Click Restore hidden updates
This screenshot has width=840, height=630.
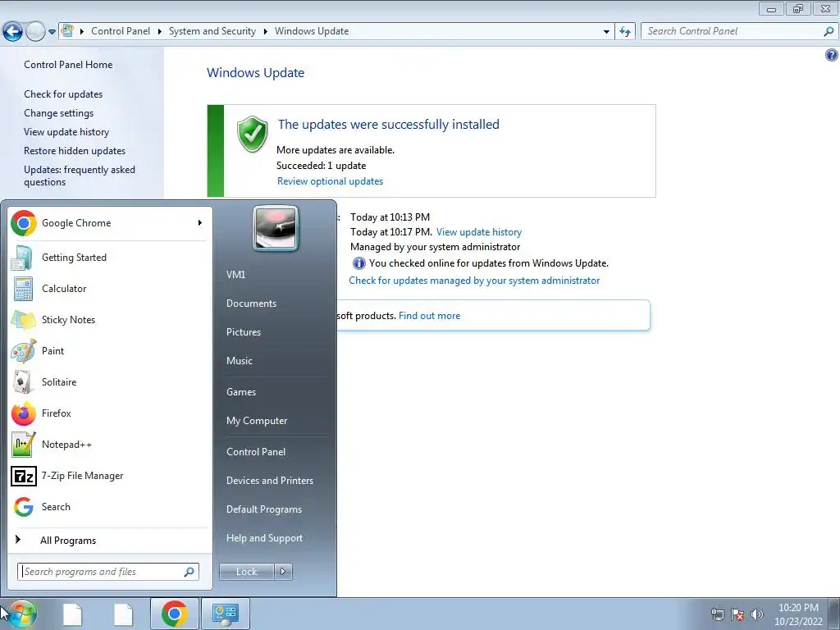tap(75, 151)
